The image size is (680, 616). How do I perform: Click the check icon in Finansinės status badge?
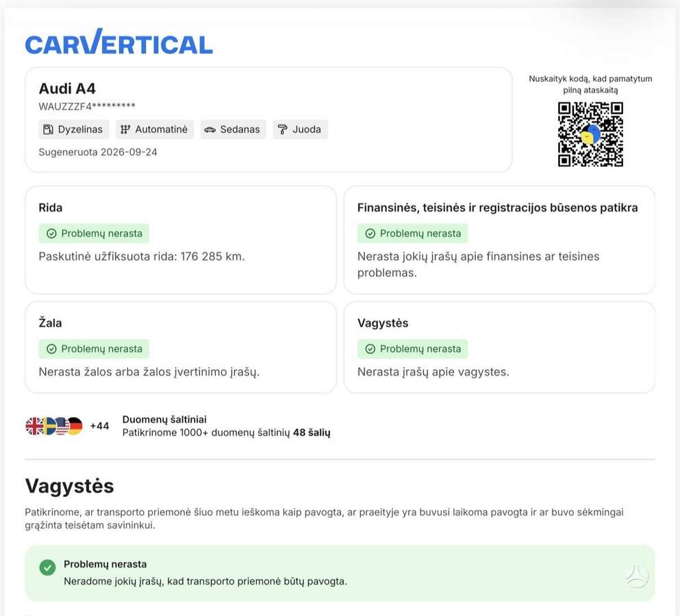pyautogui.click(x=370, y=233)
